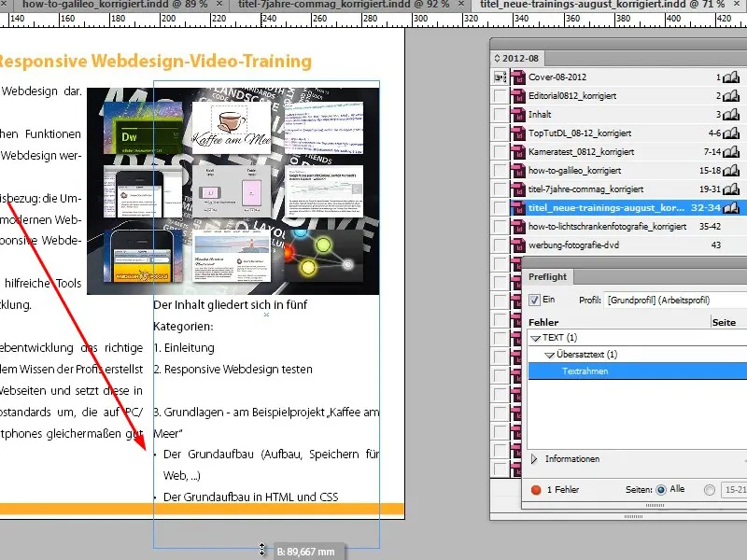Click the style source icon beside Cover-08-2012
Viewport: 747px width, 560px height.
(500, 77)
